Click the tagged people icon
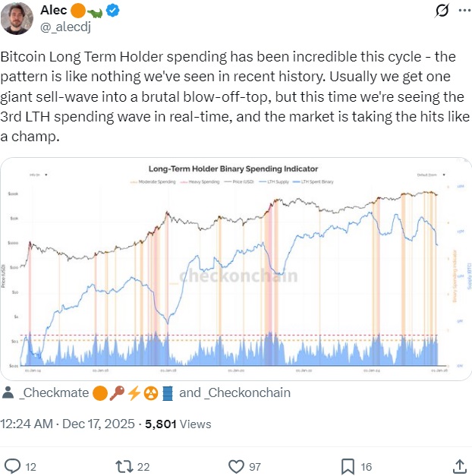The image size is (472, 476). (8, 393)
